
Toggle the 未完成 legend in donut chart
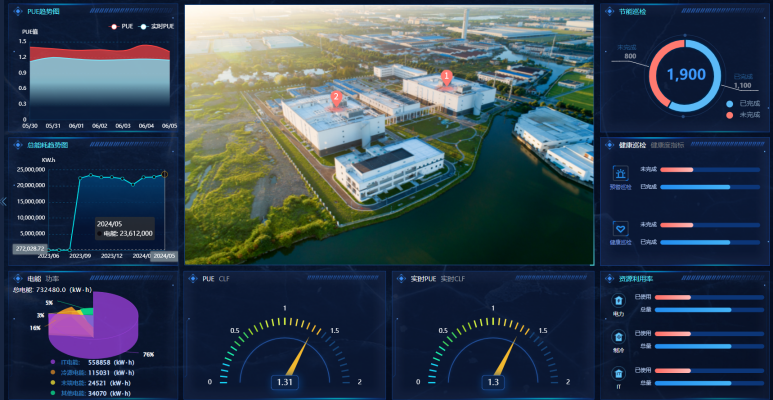(743, 115)
